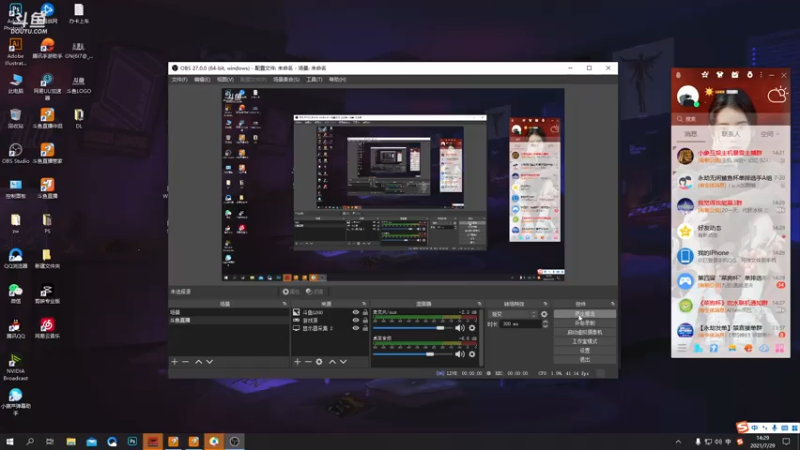
Task: Show hidden icons in system tray
Action: [x=678, y=442]
